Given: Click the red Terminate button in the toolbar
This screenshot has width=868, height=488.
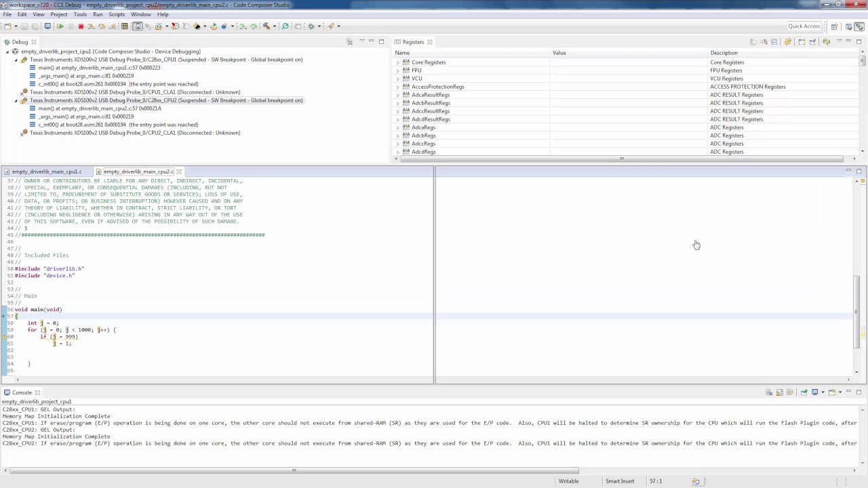Looking at the screenshot, I should tap(81, 26).
